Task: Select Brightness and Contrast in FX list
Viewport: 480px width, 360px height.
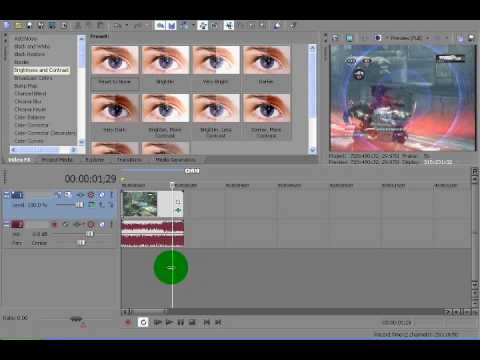Action: pyautogui.click(x=42, y=70)
